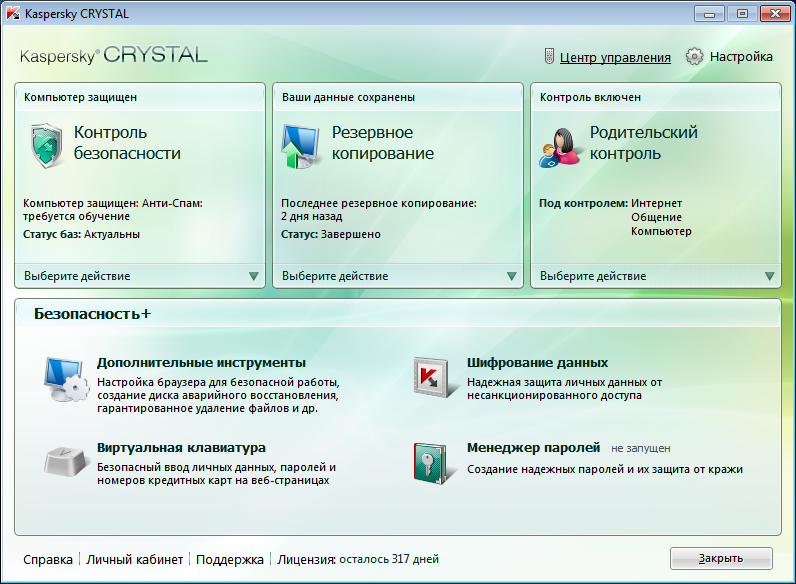Viewport: 796px width, 584px height.
Task: Click the Лицензия remaining days link
Action: tap(389, 559)
